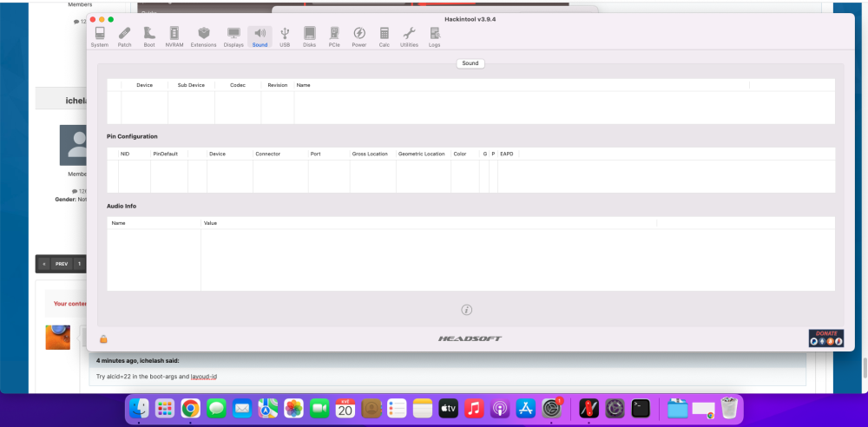
Task: Sort by the Device column in the top table
Action: pyautogui.click(x=144, y=85)
